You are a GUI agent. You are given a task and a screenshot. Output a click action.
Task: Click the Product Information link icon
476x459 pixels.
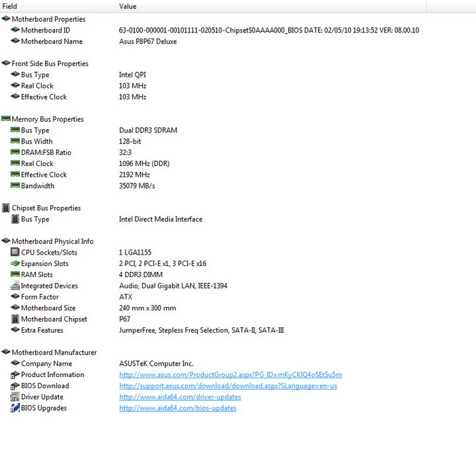15,375
